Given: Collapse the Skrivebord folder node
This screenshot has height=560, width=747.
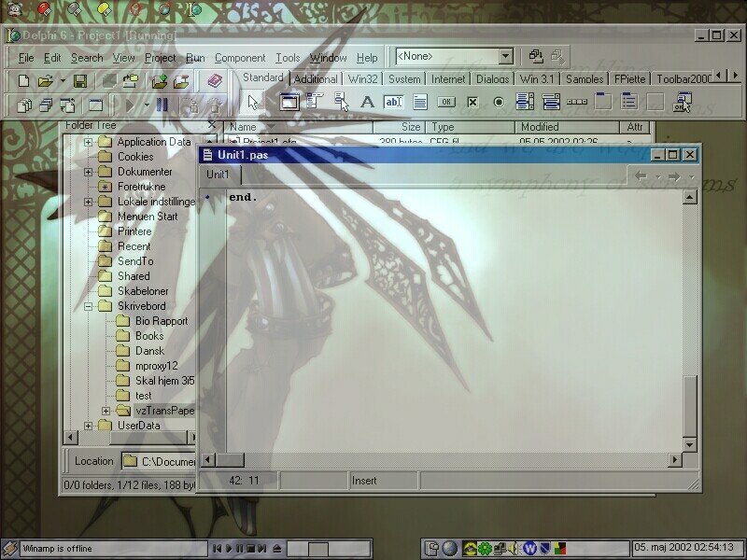Looking at the screenshot, I should click(88, 306).
